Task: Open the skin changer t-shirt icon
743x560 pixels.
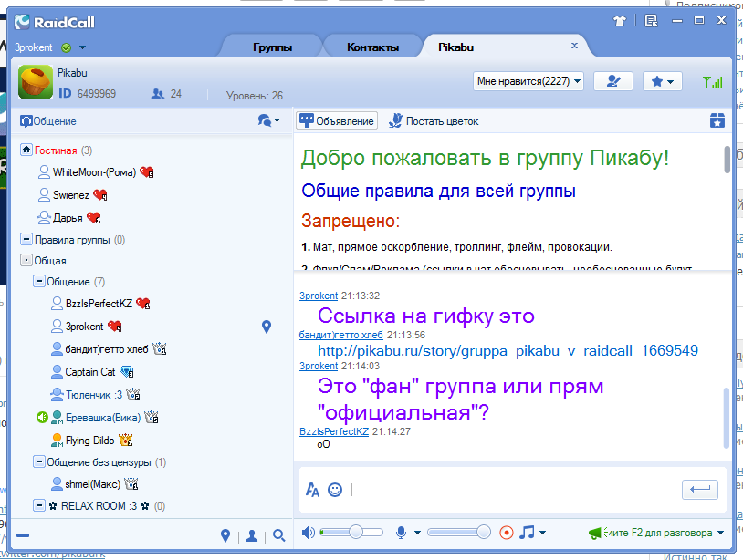Action: [620, 21]
